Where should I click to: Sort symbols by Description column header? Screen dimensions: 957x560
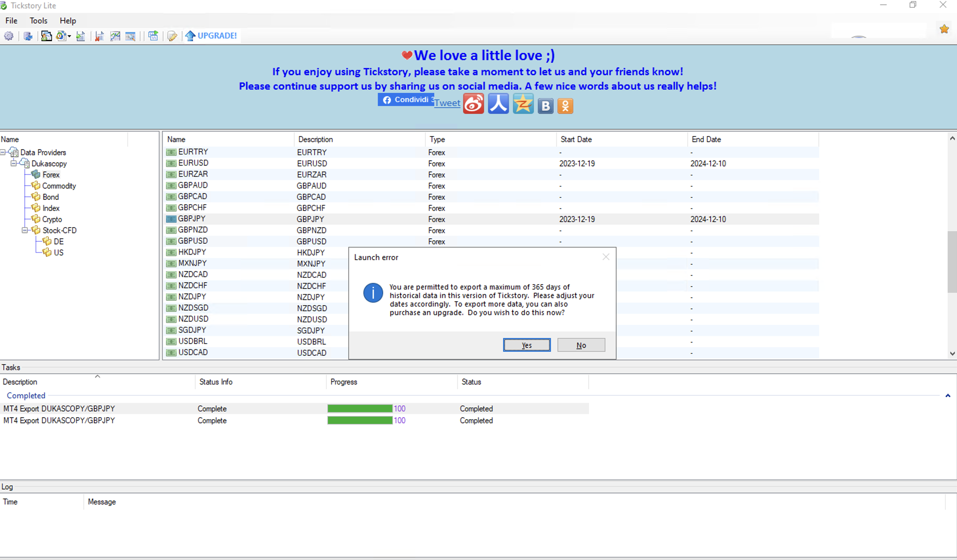(360, 139)
